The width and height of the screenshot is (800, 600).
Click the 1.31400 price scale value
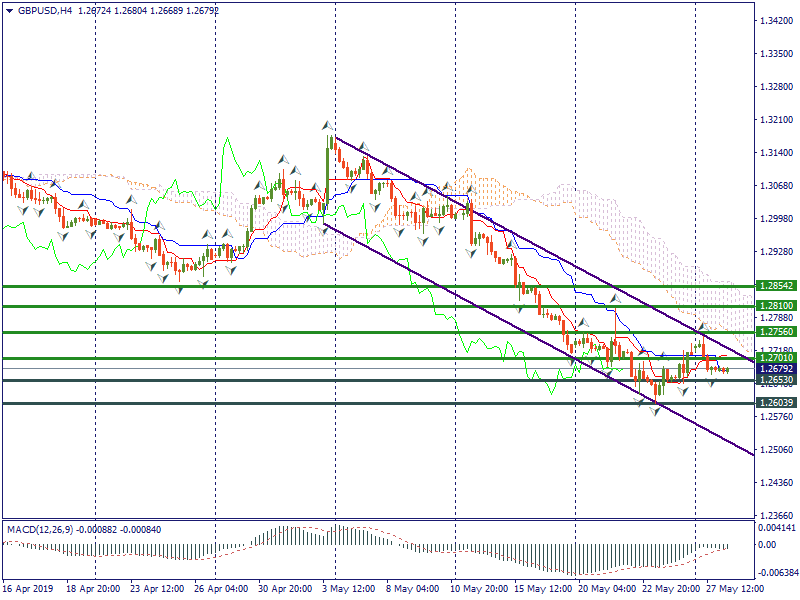775,153
